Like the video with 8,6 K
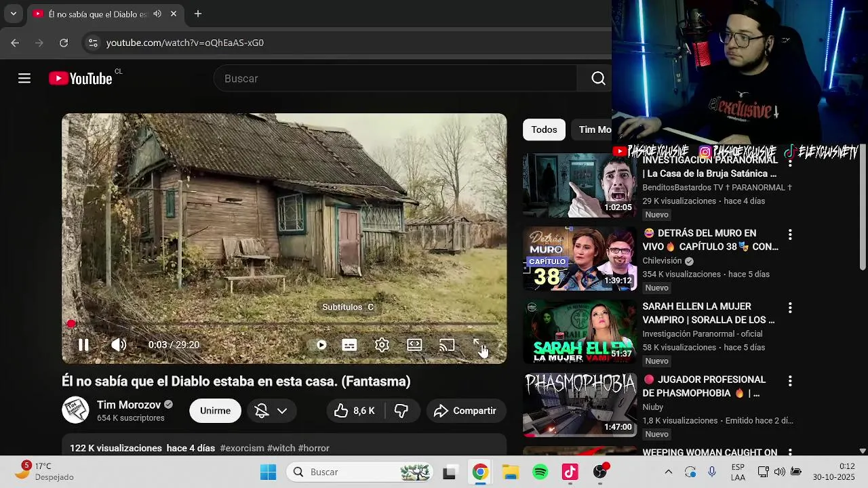The height and width of the screenshot is (488, 868). click(x=355, y=411)
